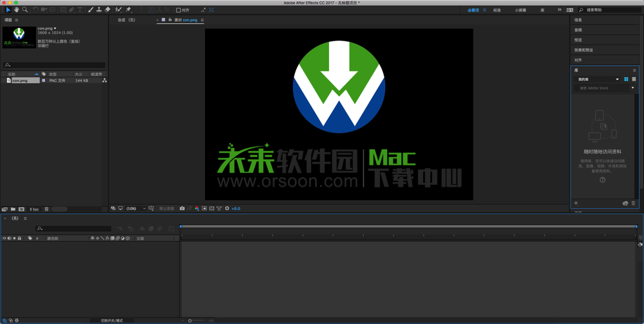The height and width of the screenshot is (324, 644).
Task: Select the Unified Camera tool
Action: pos(44,10)
